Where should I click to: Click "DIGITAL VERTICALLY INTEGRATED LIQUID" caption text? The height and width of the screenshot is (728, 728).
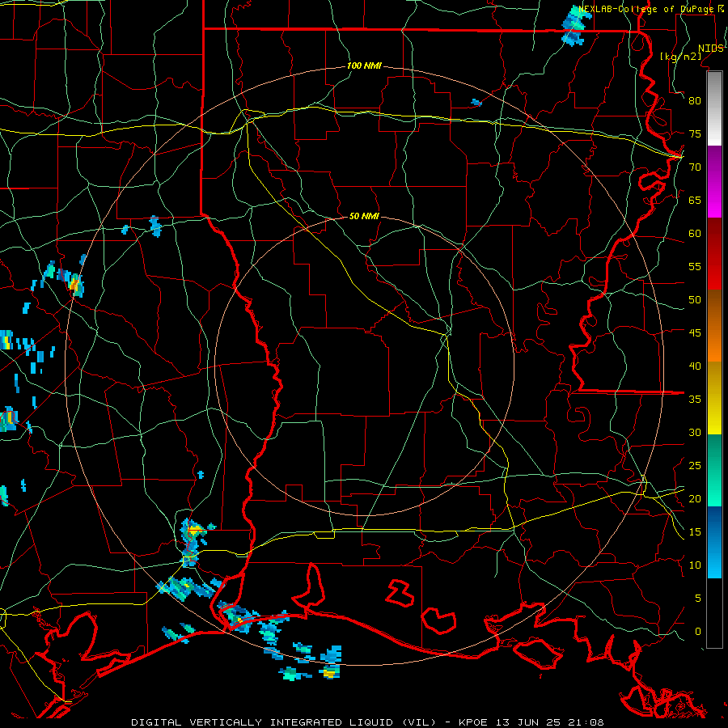coord(262,722)
